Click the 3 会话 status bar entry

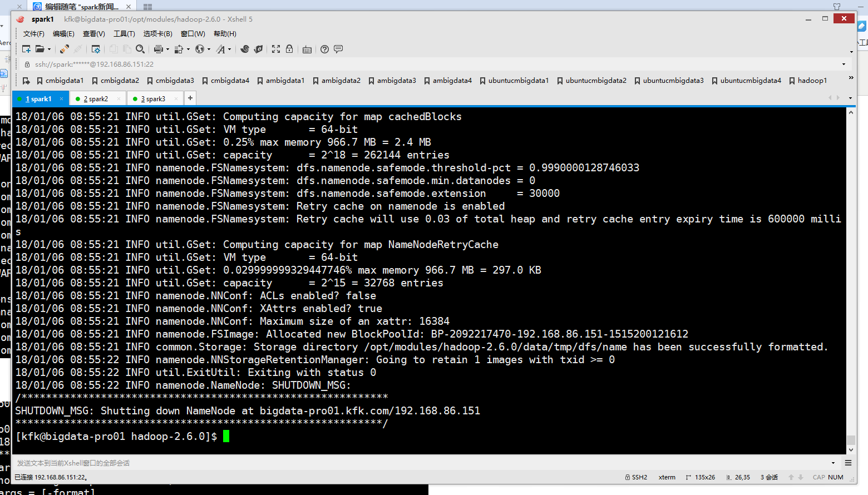tap(769, 477)
